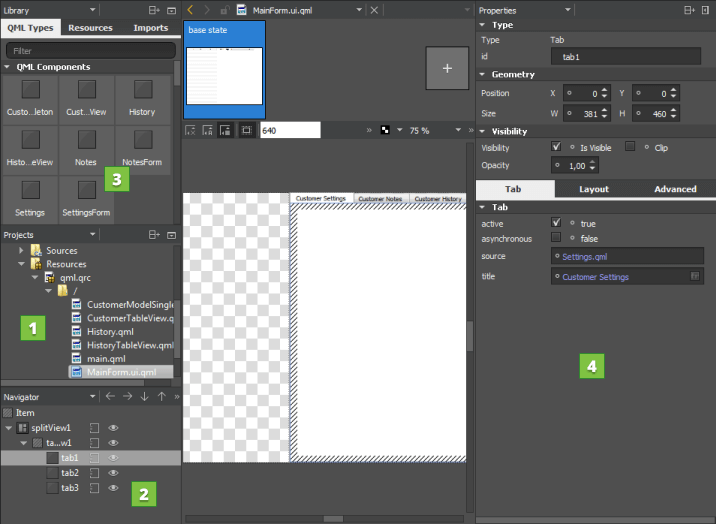Click the Filter search field
This screenshot has width=716, height=524.
pos(90,50)
